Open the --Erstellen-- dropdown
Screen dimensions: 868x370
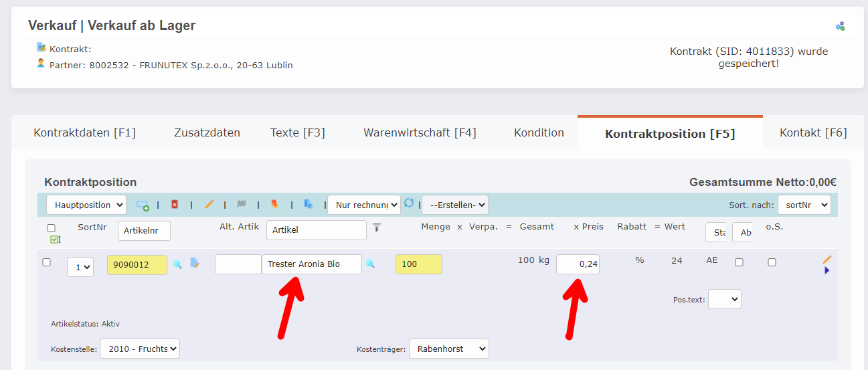click(x=455, y=205)
